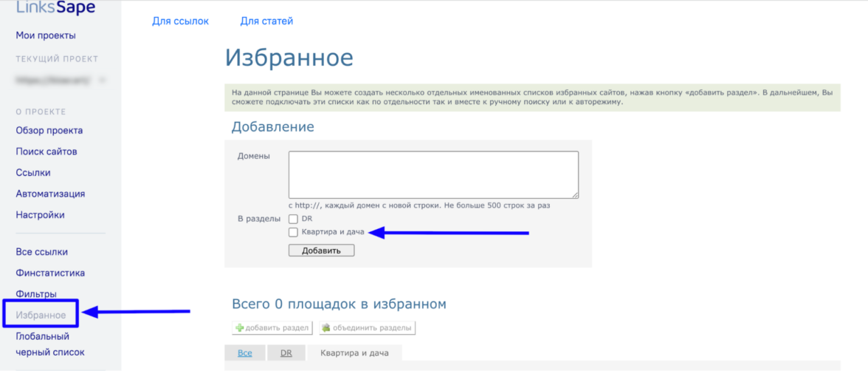This screenshot has width=868, height=371.
Task: Open project Настройки in sidebar
Action: click(x=40, y=215)
